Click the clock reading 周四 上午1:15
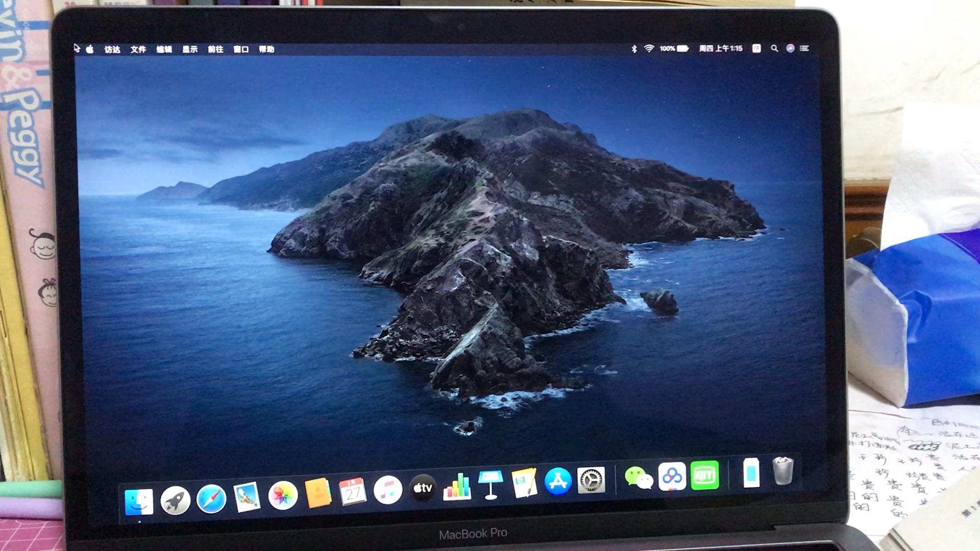 tap(721, 48)
